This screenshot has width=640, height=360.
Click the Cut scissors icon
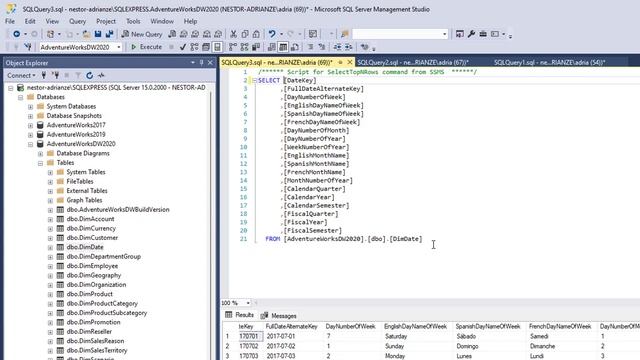tap(233, 34)
